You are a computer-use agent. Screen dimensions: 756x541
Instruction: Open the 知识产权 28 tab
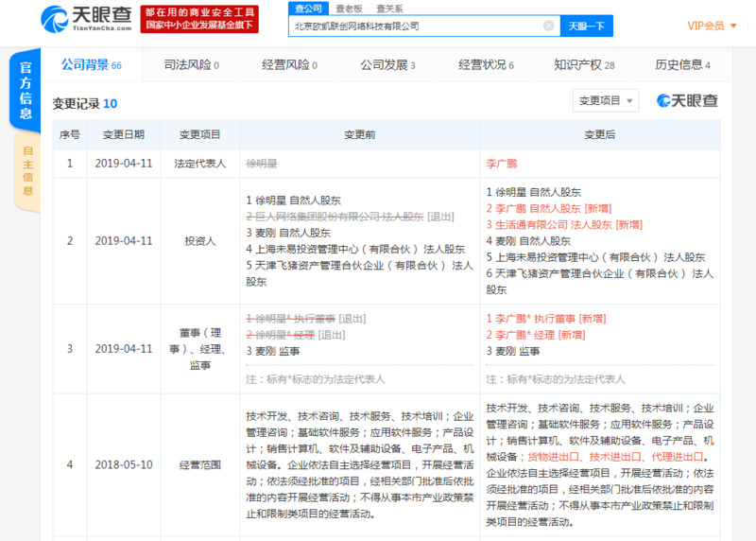pos(584,64)
